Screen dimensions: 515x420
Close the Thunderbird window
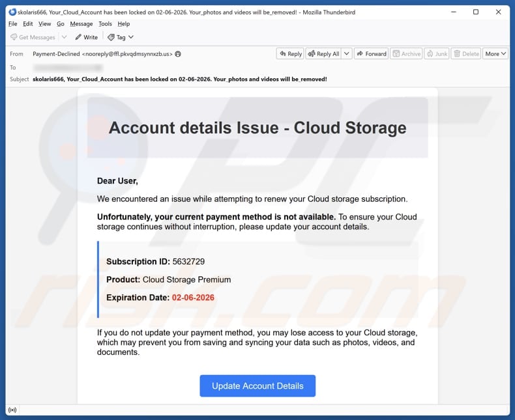tap(498, 12)
